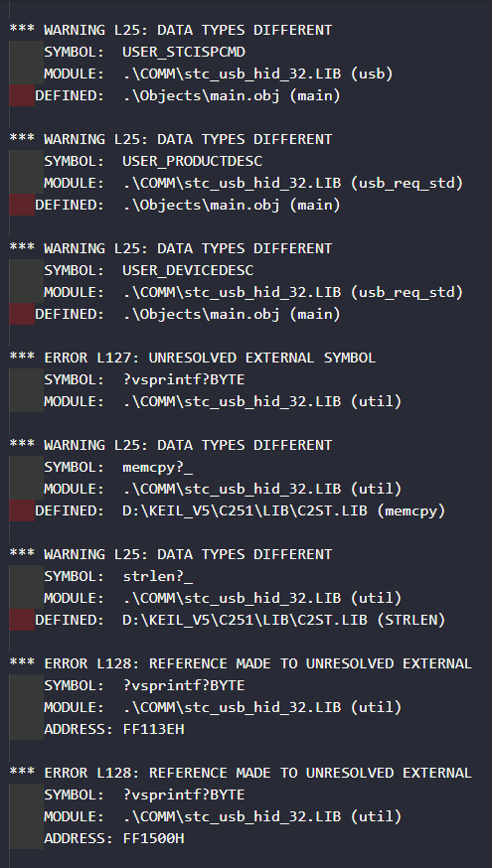
Task: Click the red marker beside the STRLEN line
Action: pyautogui.click(x=22, y=620)
